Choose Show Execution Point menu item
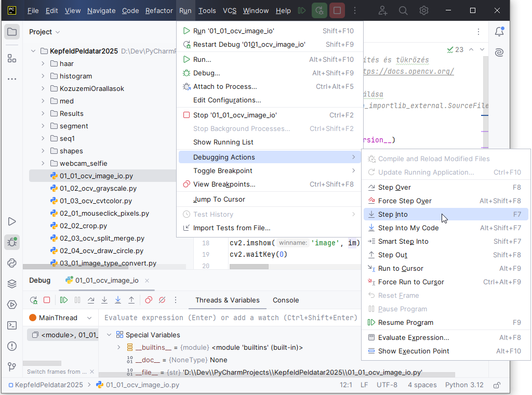Screen dimensions: 532x395 tap(446, 351)
